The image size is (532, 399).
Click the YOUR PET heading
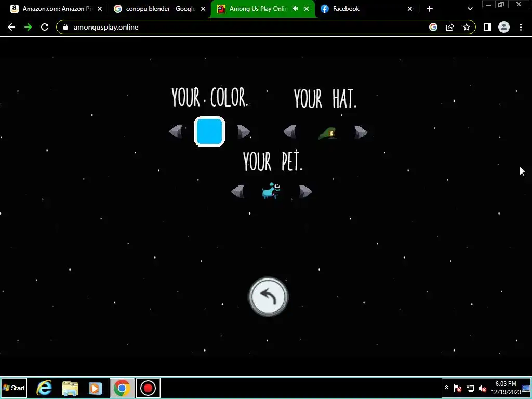pos(272,161)
